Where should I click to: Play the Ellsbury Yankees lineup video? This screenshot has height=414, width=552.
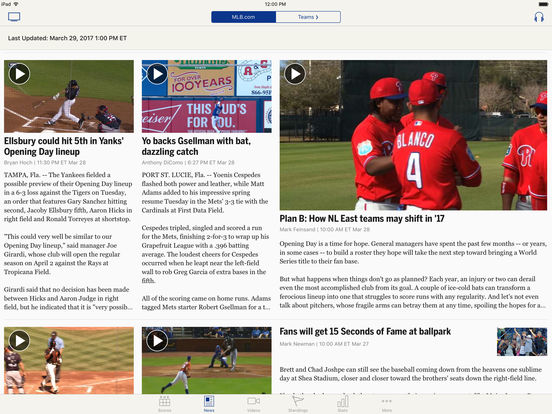pyautogui.click(x=19, y=74)
